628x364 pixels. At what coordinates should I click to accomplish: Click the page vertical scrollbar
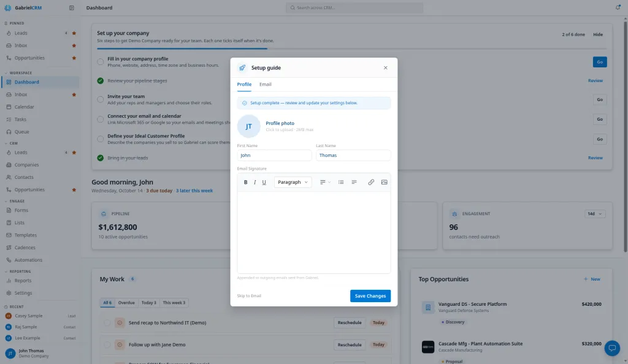[x=625, y=136]
